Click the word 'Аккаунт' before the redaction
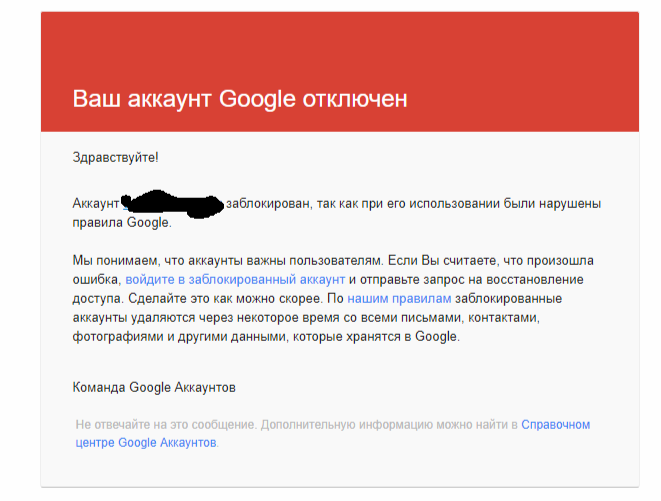 (96, 203)
